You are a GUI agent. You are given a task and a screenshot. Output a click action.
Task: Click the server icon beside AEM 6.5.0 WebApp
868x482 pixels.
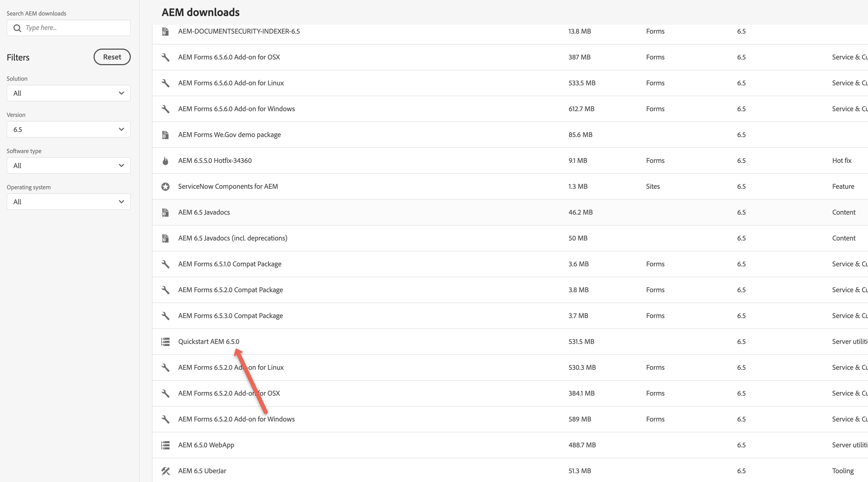coord(165,445)
